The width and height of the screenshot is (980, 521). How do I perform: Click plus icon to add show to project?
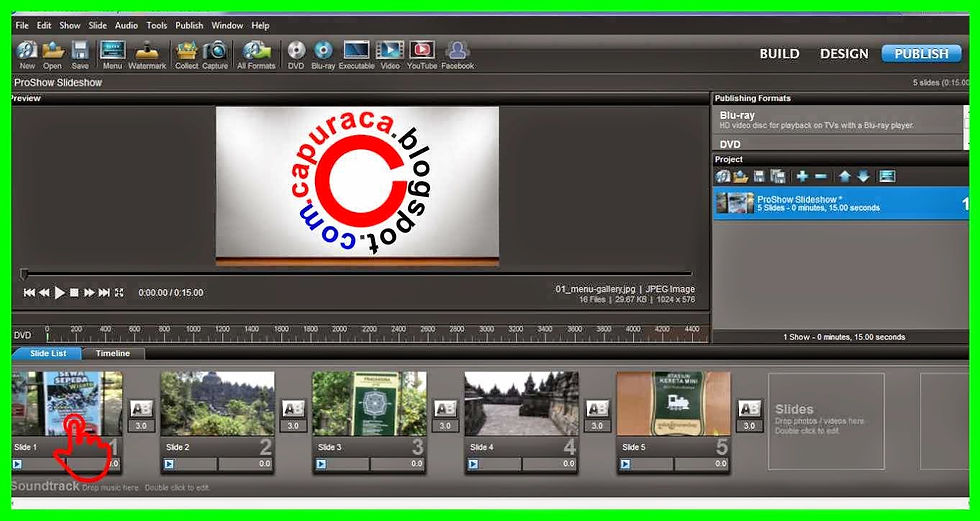pos(802,177)
